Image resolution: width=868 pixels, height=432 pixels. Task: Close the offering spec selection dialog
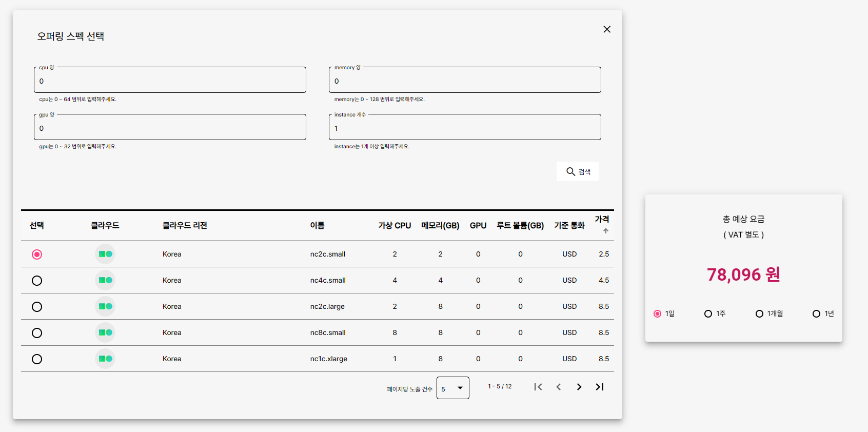point(607,29)
